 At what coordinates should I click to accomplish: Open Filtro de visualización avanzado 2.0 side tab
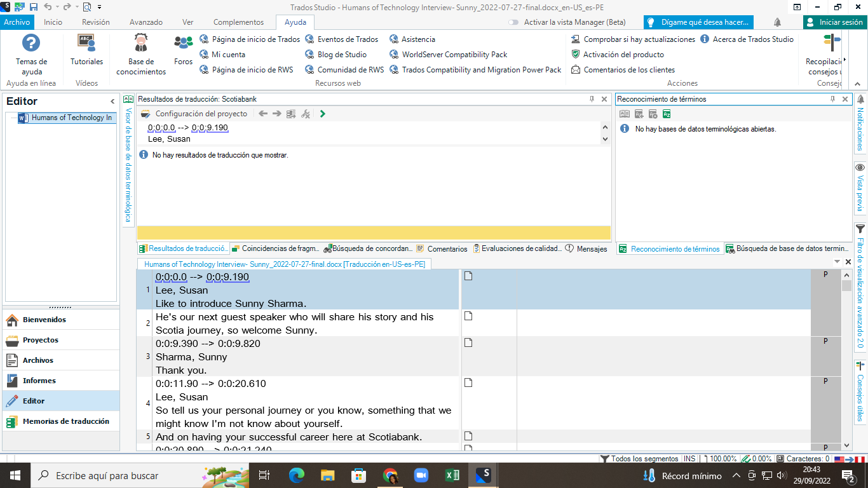(x=860, y=286)
